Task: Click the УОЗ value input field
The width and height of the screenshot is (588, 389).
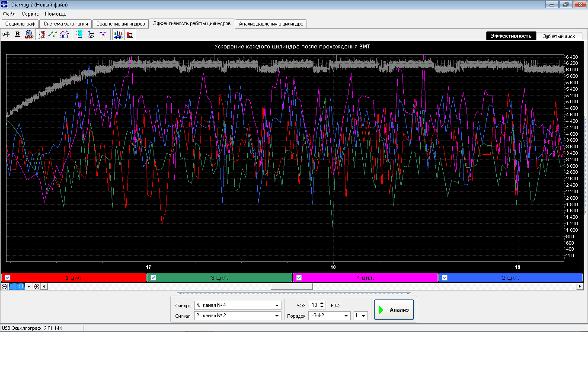Action: [314, 306]
